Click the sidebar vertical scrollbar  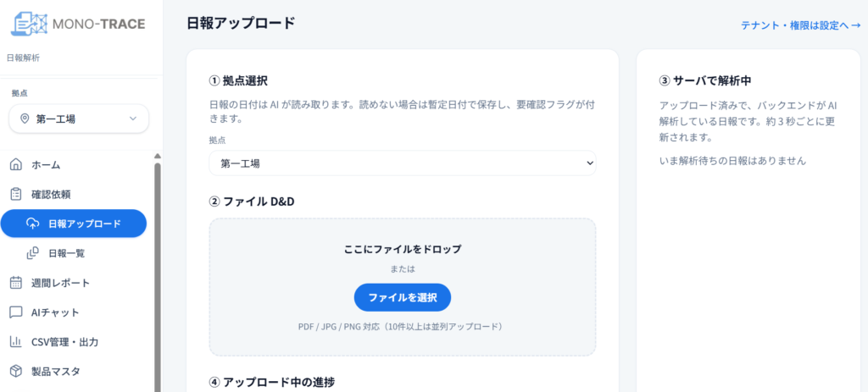(x=157, y=271)
